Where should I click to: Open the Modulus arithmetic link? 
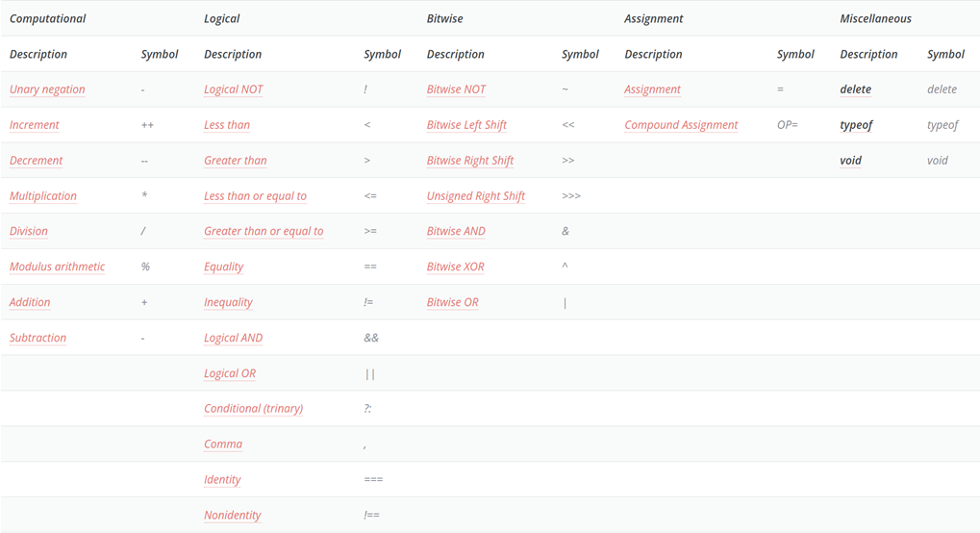(x=57, y=266)
